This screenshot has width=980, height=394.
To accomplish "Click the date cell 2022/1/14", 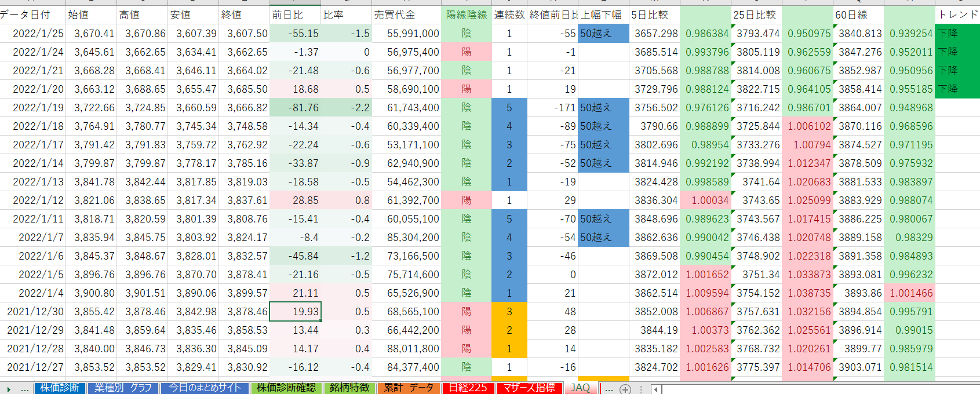I will pyautogui.click(x=32, y=163).
